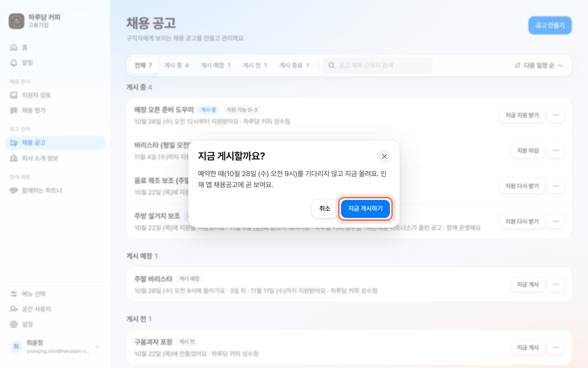Focus the 공고 제목·근무지 검색 field
This screenshot has height=368, width=588.
tap(377, 65)
